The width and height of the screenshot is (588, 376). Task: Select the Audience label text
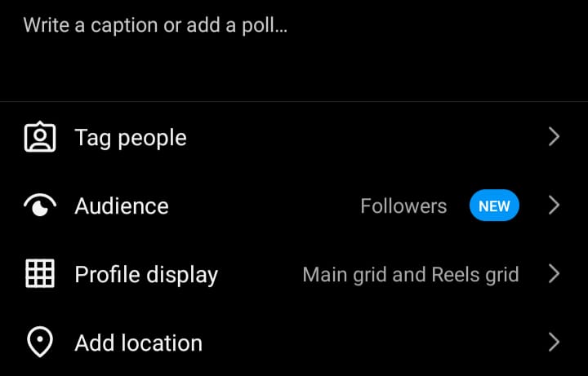click(122, 206)
